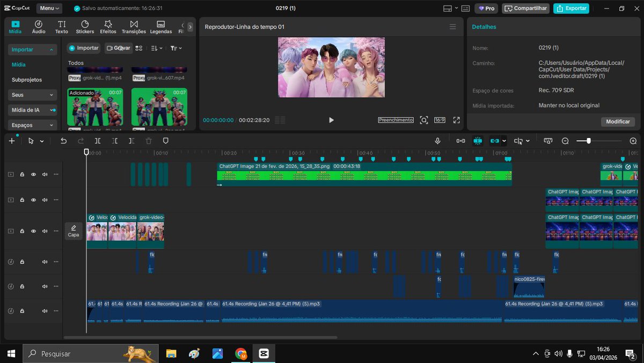Undo the last edit in timeline toolbar
644x363 pixels.
tap(63, 141)
